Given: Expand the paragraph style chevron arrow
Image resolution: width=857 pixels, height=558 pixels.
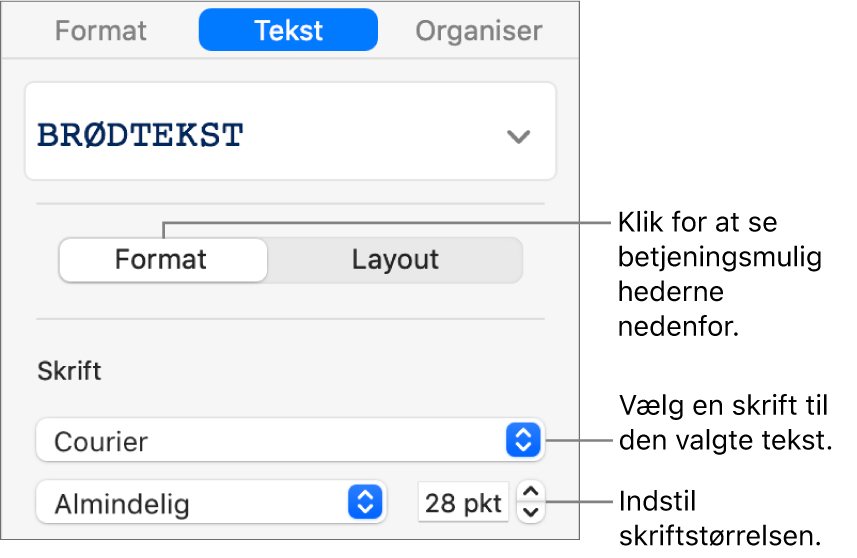Looking at the screenshot, I should pos(518,136).
